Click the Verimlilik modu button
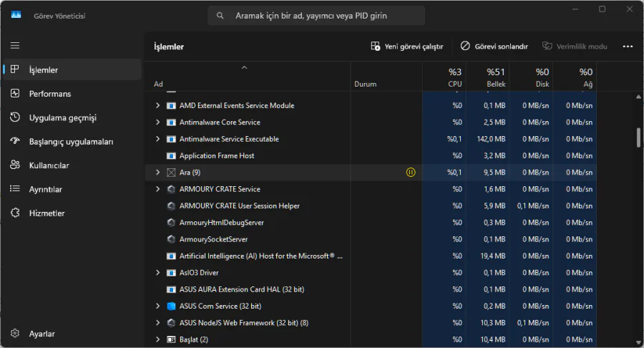This screenshot has height=348, width=644. point(575,47)
